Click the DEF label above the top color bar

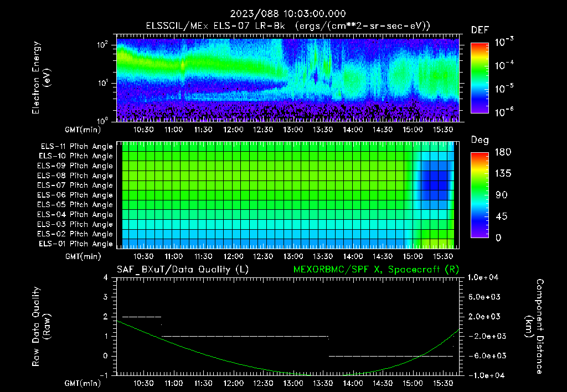[x=480, y=30]
